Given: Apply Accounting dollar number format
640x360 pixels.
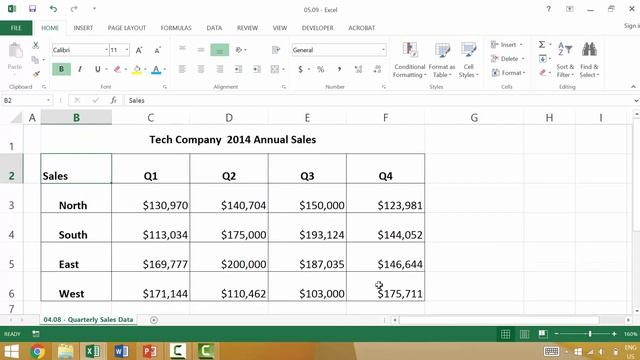Looking at the screenshot, I should tap(300, 69).
